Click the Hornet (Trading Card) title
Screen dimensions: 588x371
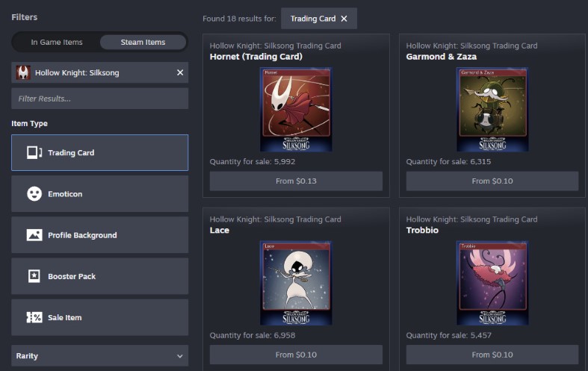click(256, 57)
